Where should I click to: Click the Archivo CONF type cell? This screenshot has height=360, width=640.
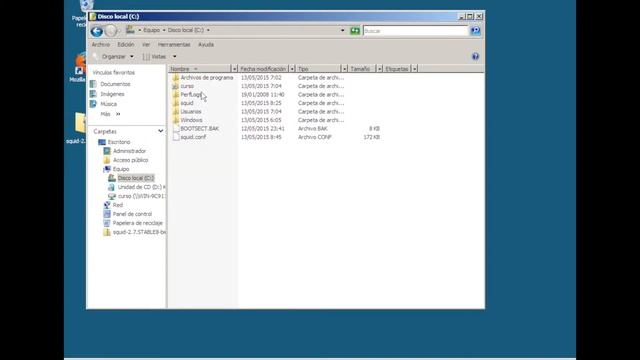[315, 137]
